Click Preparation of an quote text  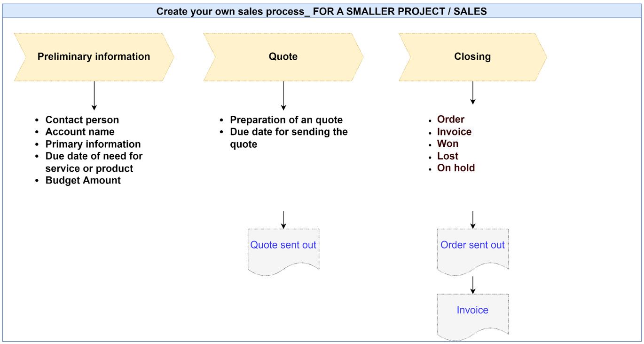(286, 120)
